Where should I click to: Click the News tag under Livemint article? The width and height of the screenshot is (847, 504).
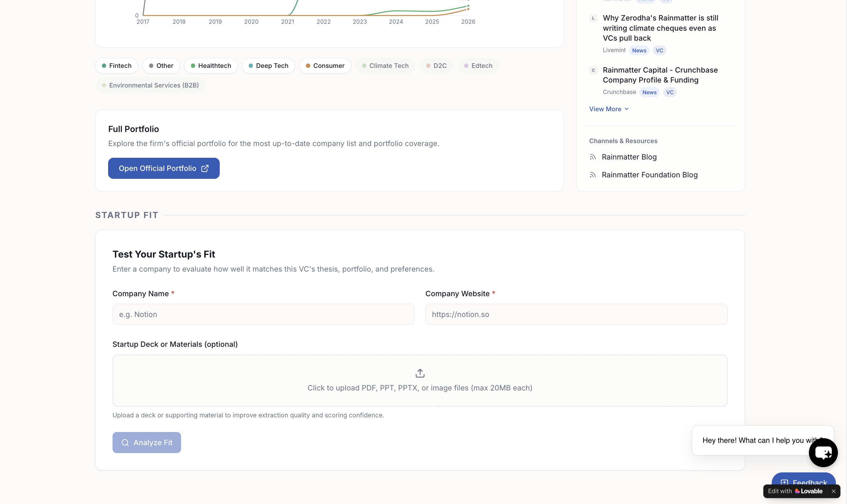pyautogui.click(x=639, y=50)
